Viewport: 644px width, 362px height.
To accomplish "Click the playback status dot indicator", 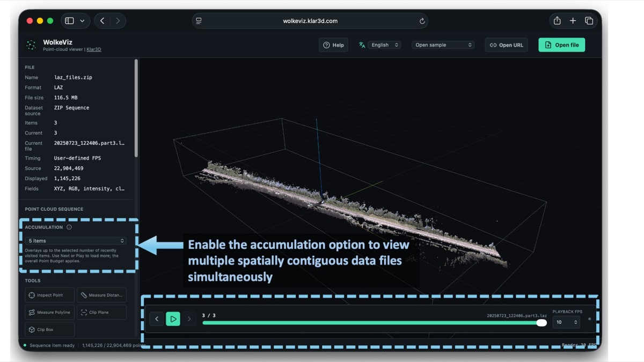I will [x=589, y=319].
